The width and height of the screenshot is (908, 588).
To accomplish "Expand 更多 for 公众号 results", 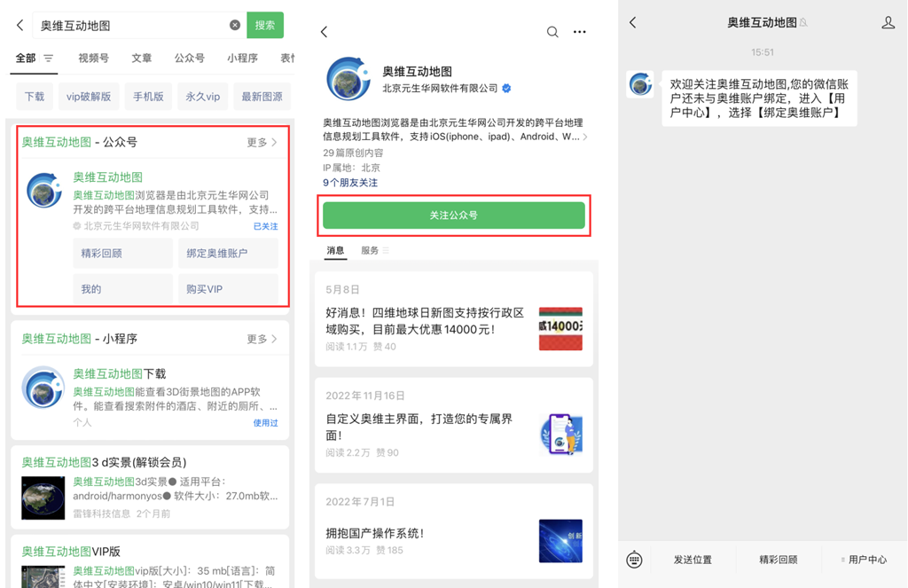I will (x=262, y=142).
